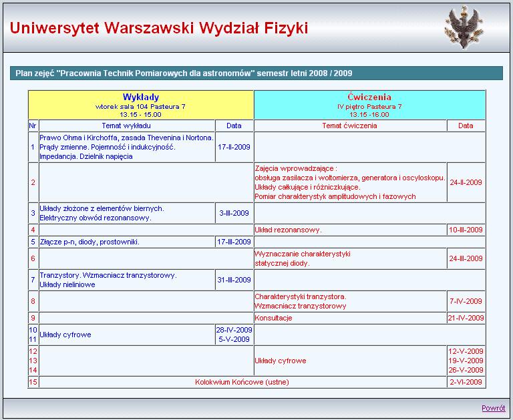Click 'Charakterystyki tranzystora.' exercise topic
513x420 pixels.
click(x=301, y=296)
